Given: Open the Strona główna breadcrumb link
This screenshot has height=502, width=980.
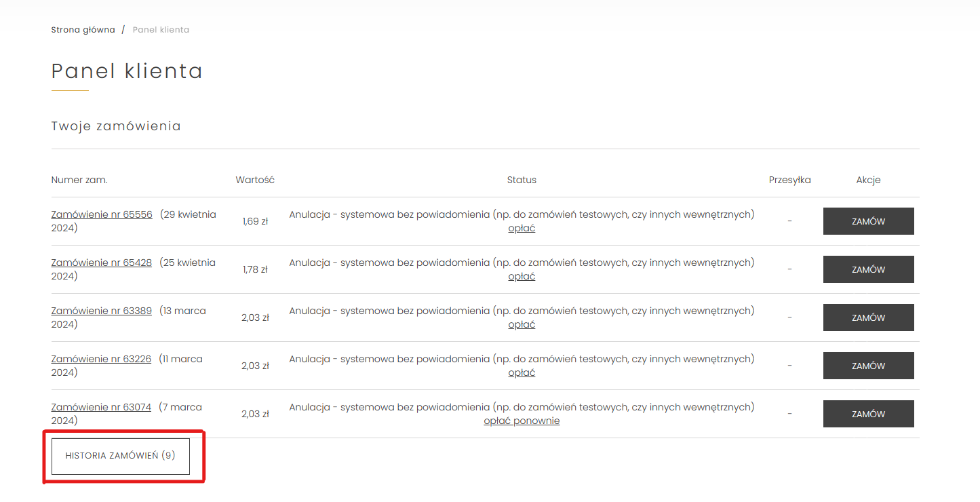Looking at the screenshot, I should pyautogui.click(x=83, y=30).
